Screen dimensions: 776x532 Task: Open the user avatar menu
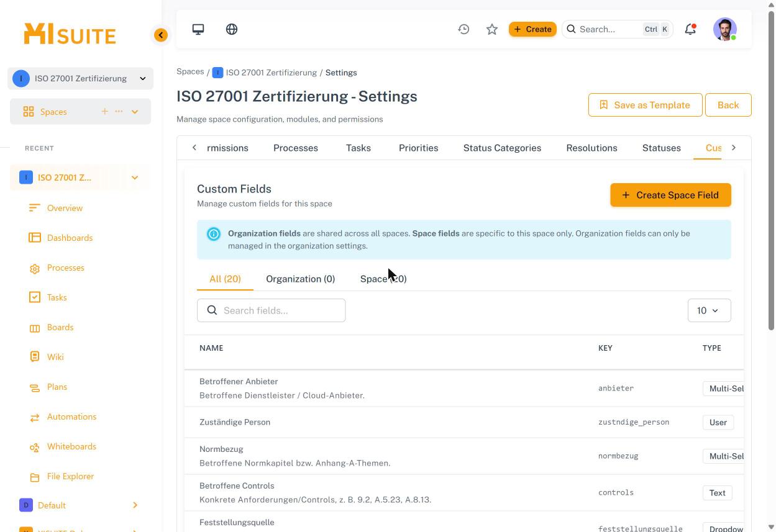pos(725,29)
